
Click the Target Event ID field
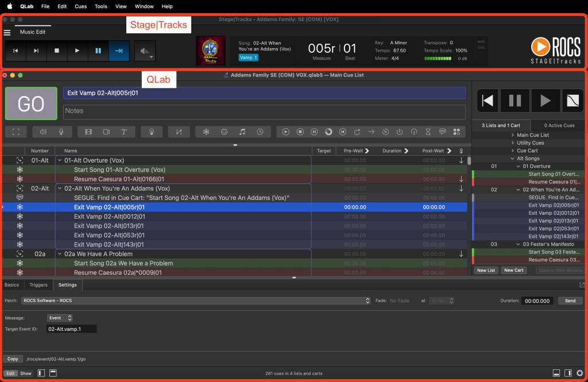click(x=71, y=329)
